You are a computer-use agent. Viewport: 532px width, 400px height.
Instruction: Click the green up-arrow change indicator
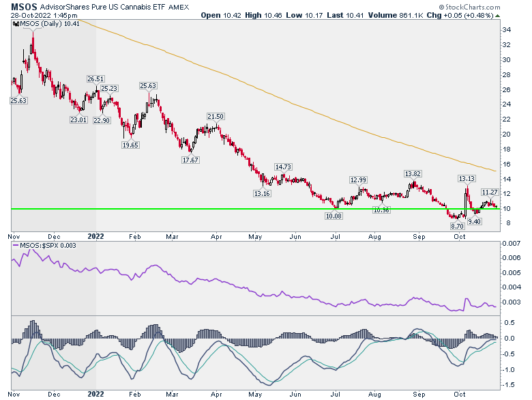[x=497, y=16]
